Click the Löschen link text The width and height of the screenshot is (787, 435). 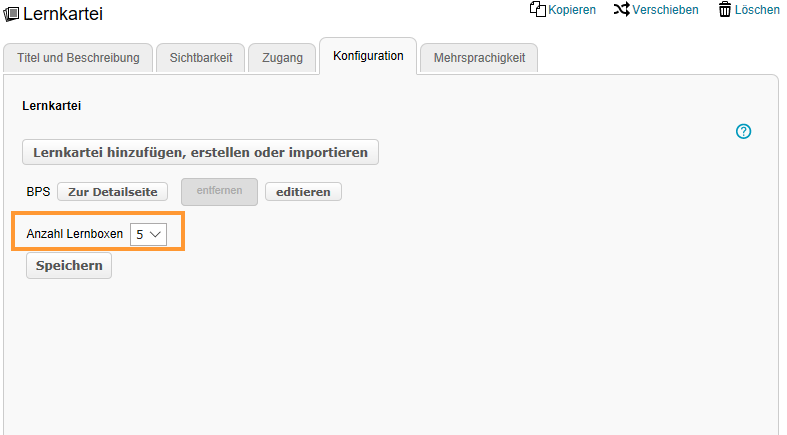coord(757,10)
